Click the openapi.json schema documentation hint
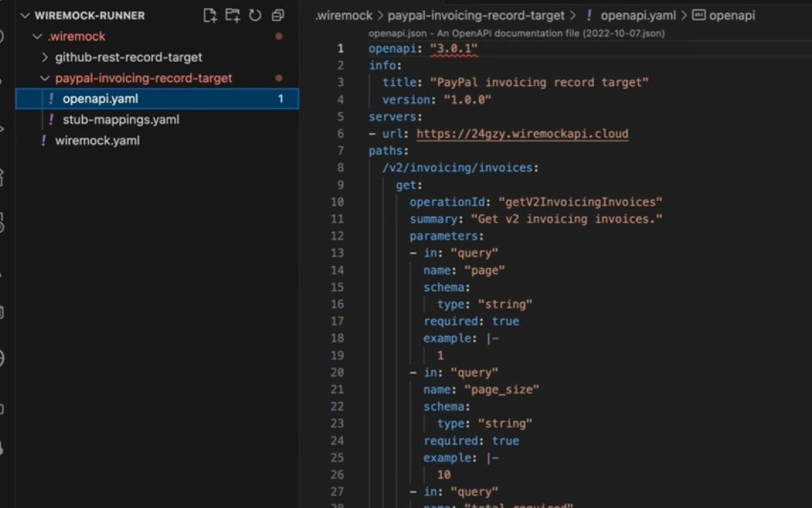Viewport: 812px width, 508px height. 516,33
